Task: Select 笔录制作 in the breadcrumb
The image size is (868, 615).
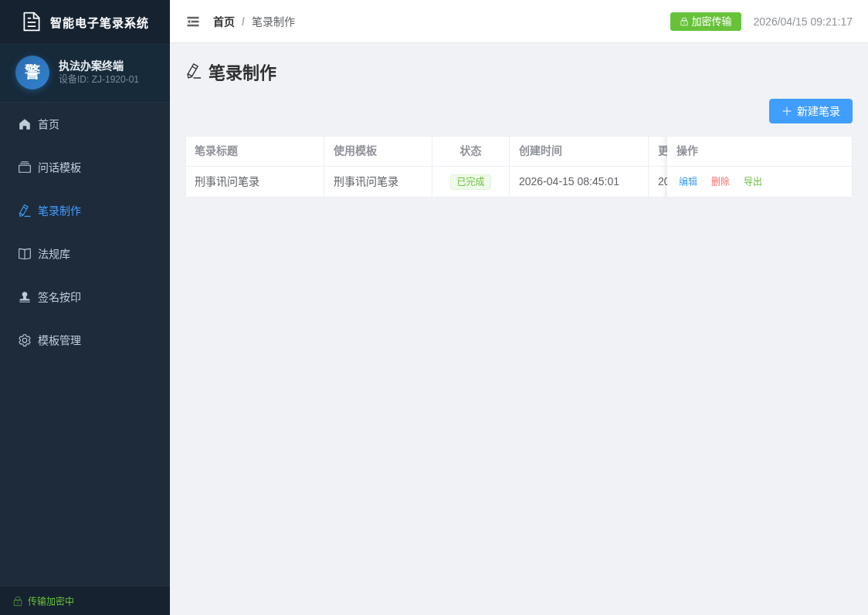Action: pyautogui.click(x=273, y=22)
